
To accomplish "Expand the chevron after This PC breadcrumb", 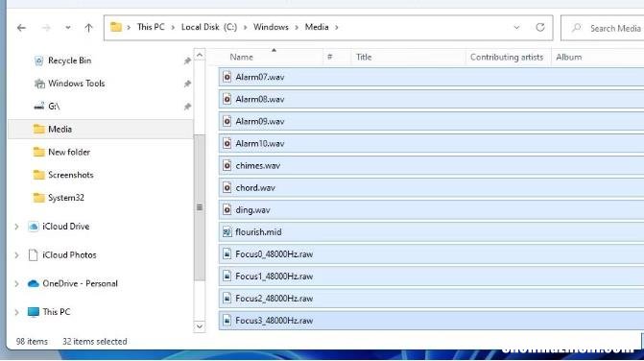I will tap(173, 28).
